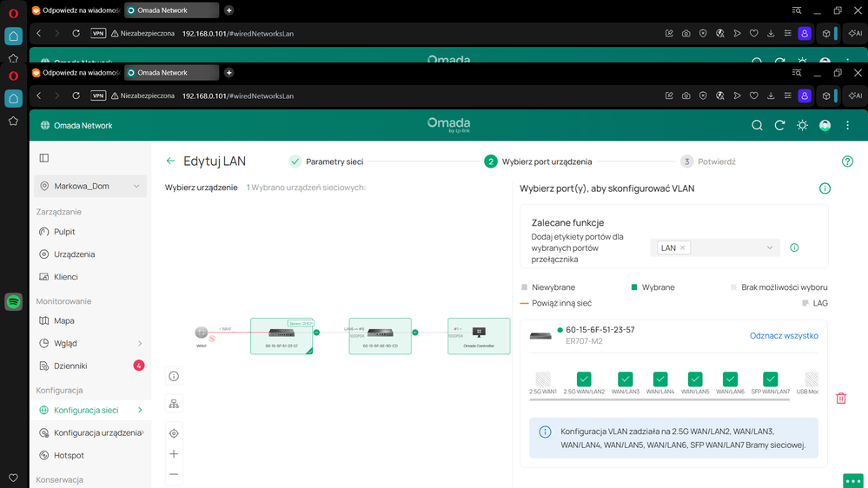Click the Omada Network logo link
Viewport: 868px width, 488px height.
pos(76,126)
